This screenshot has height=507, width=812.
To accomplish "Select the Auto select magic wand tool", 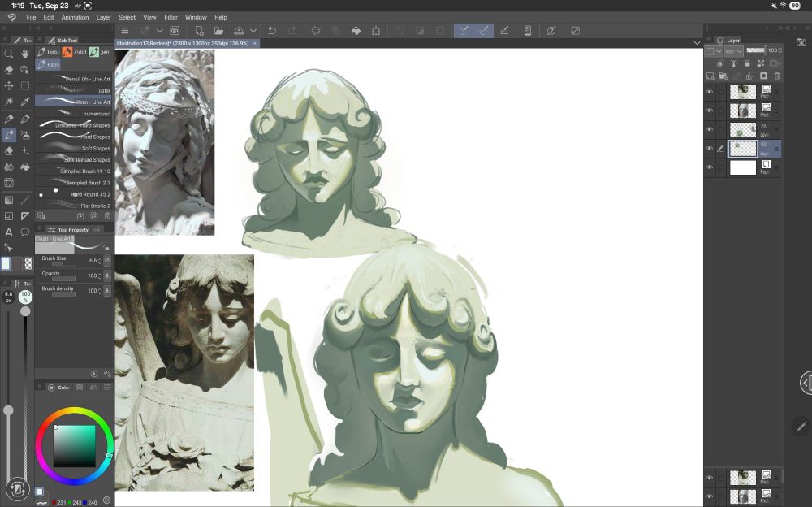I will (x=9, y=102).
